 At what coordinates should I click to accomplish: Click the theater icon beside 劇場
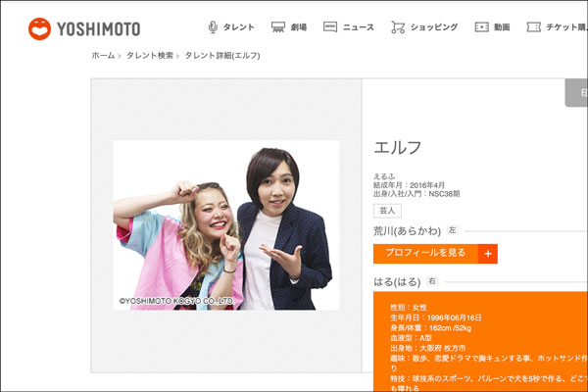(x=278, y=27)
